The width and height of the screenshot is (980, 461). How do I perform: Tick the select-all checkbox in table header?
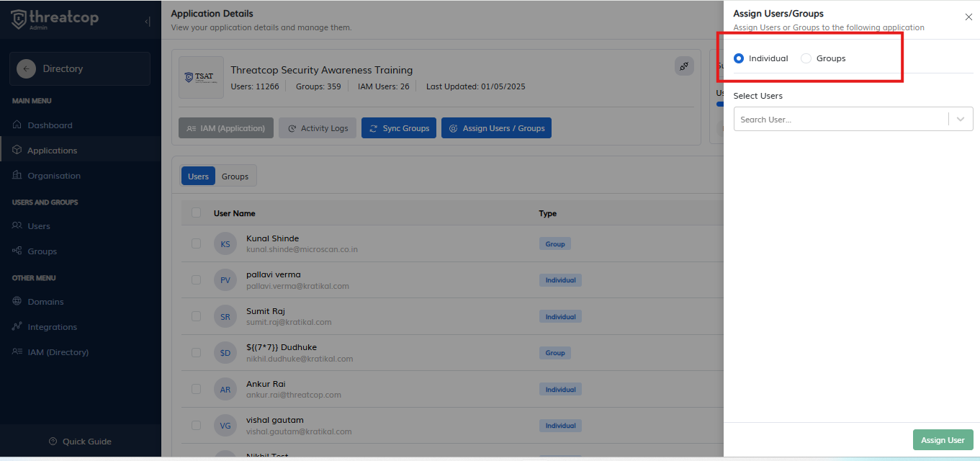point(196,213)
